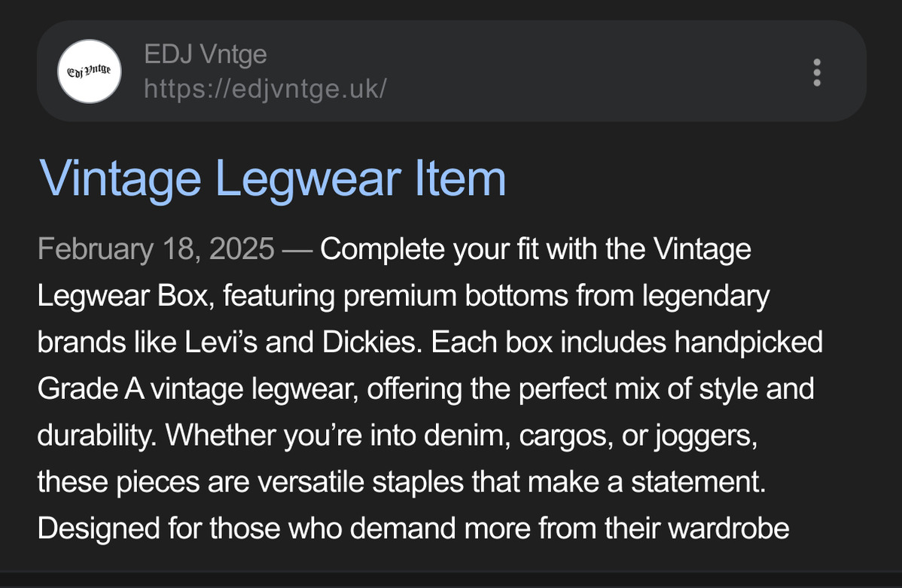This screenshot has height=588, width=902.
Task: Visit the https://edjvntge.uk/ URL
Action: point(265,89)
